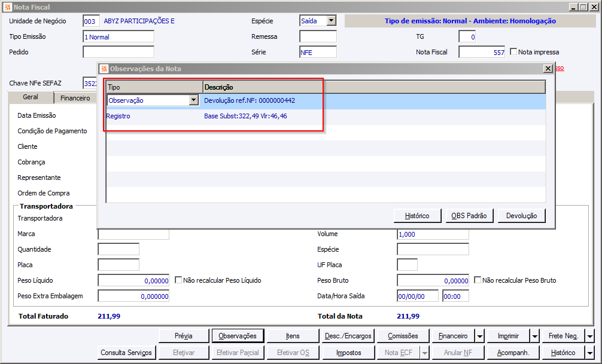602x364 pixels.
Task: Click the Nota Fiscal window title icon
Action: (8, 7)
